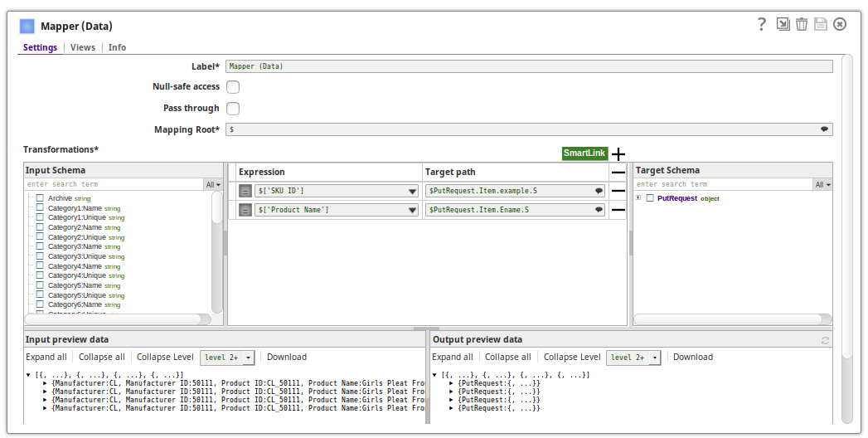Open input preview level 2+ dropdown
Screen dimensions: 868x438
click(x=249, y=358)
